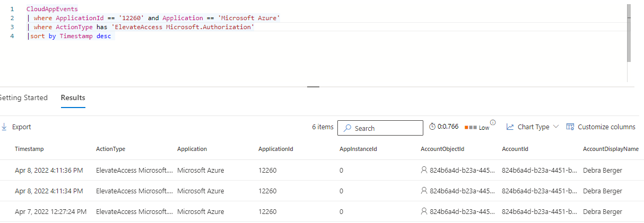Click the query editor vertical scrollbar
Image resolution: width=644 pixels, height=223 pixels.
coord(629,32)
